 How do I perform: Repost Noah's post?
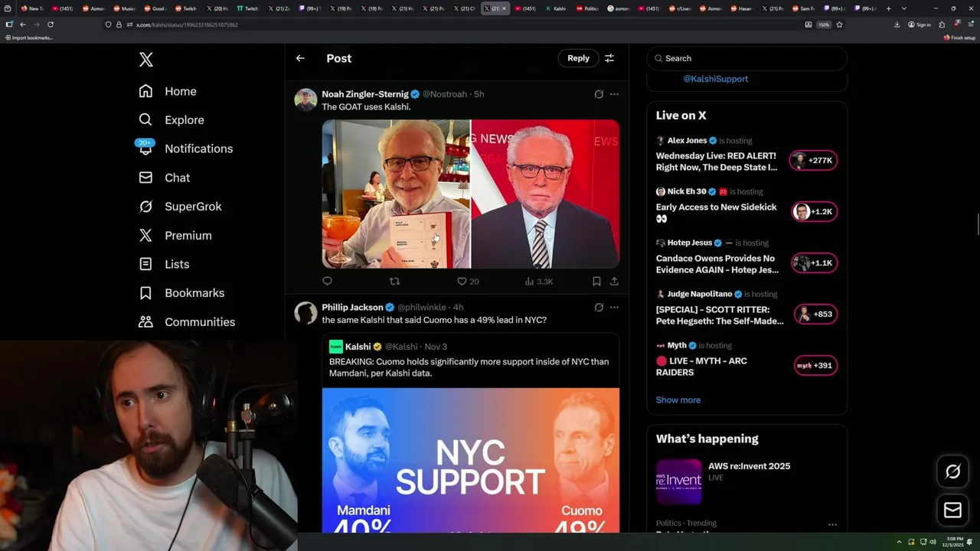point(394,282)
